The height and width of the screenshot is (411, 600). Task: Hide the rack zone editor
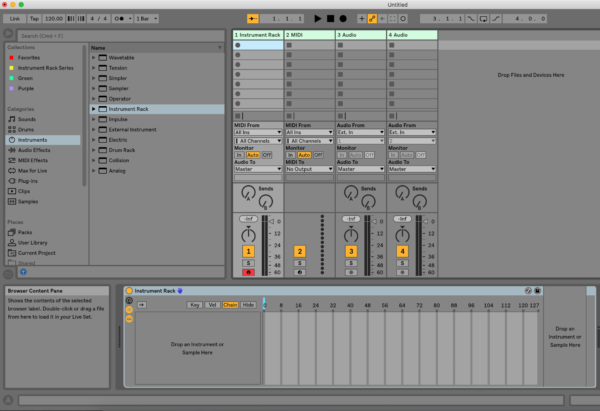click(x=248, y=305)
